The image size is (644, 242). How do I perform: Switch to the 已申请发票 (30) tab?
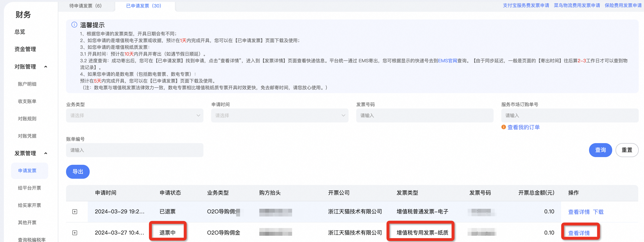(x=144, y=6)
